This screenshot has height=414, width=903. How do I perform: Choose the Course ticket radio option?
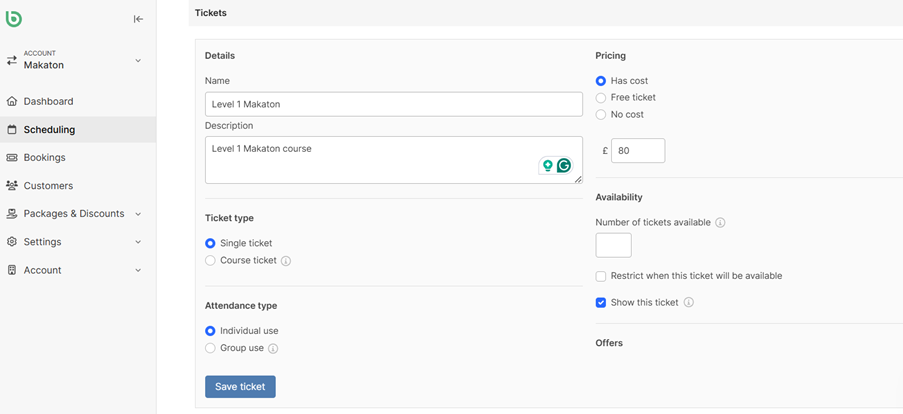(210, 261)
